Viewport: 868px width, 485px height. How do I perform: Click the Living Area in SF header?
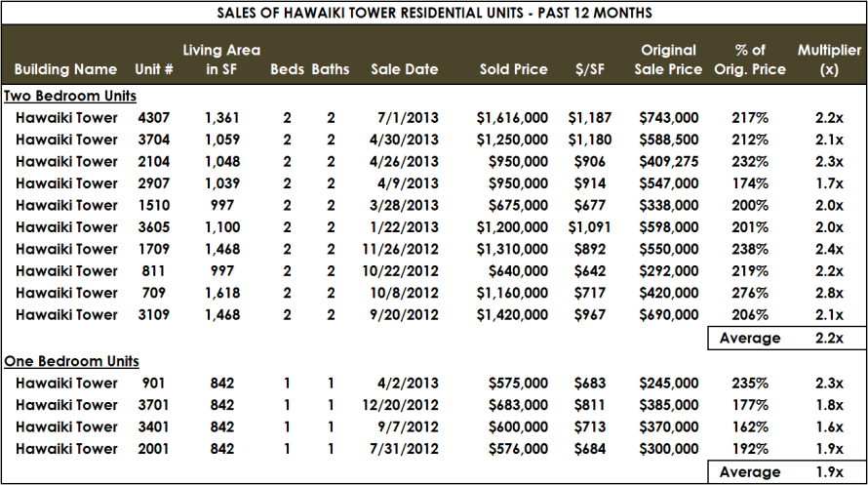pyautogui.click(x=221, y=60)
